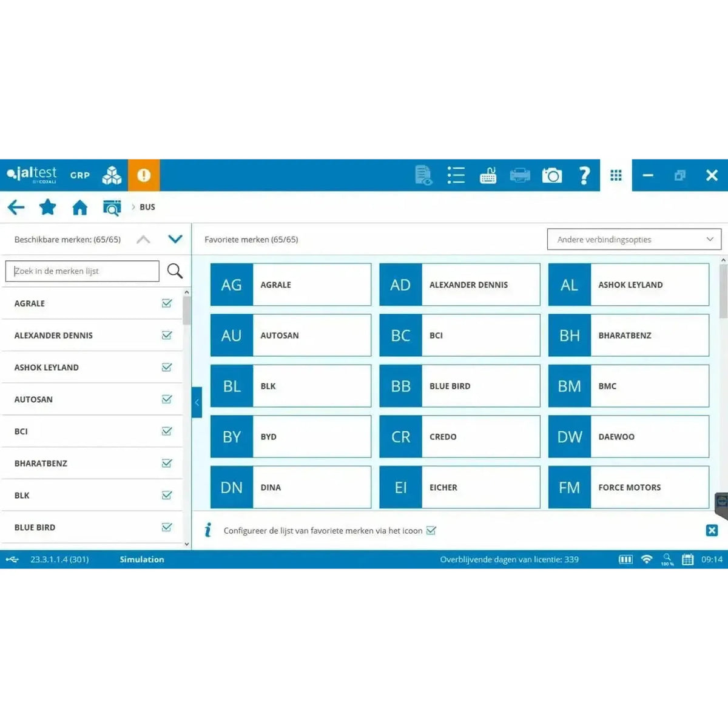Image resolution: width=728 pixels, height=728 pixels.
Task: Select the ALEXANDER DENNIS brand tile
Action: point(459,285)
